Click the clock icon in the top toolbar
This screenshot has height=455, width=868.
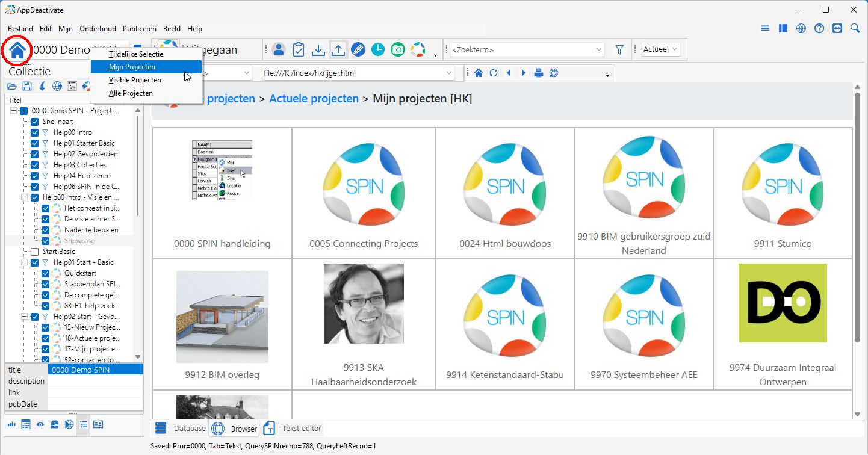[377, 50]
